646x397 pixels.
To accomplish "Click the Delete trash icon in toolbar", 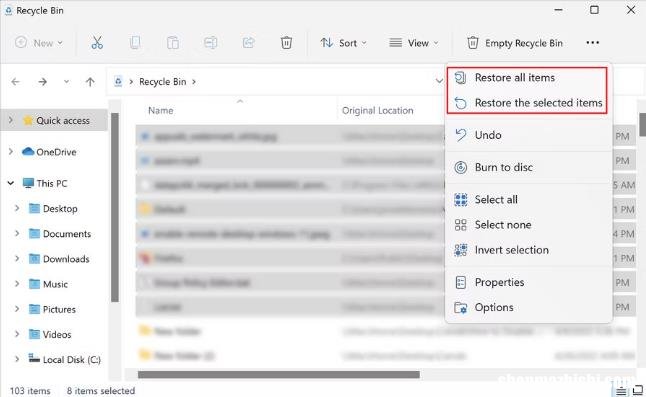I will [x=286, y=43].
